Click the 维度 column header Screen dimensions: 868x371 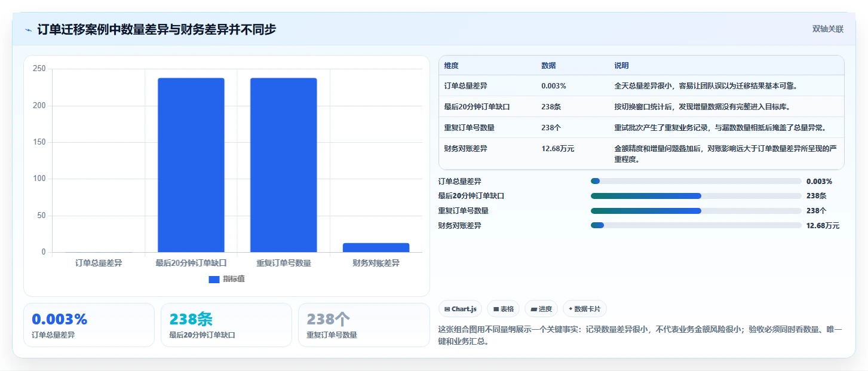pyautogui.click(x=451, y=66)
